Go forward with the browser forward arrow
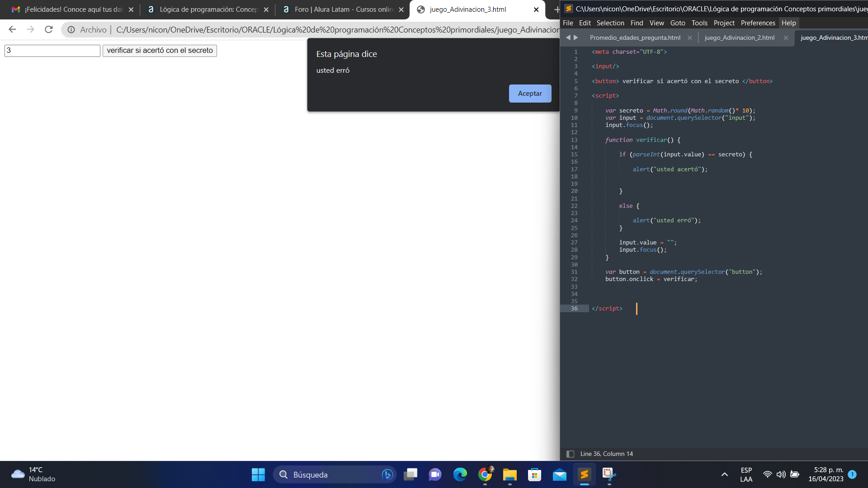 click(x=30, y=30)
